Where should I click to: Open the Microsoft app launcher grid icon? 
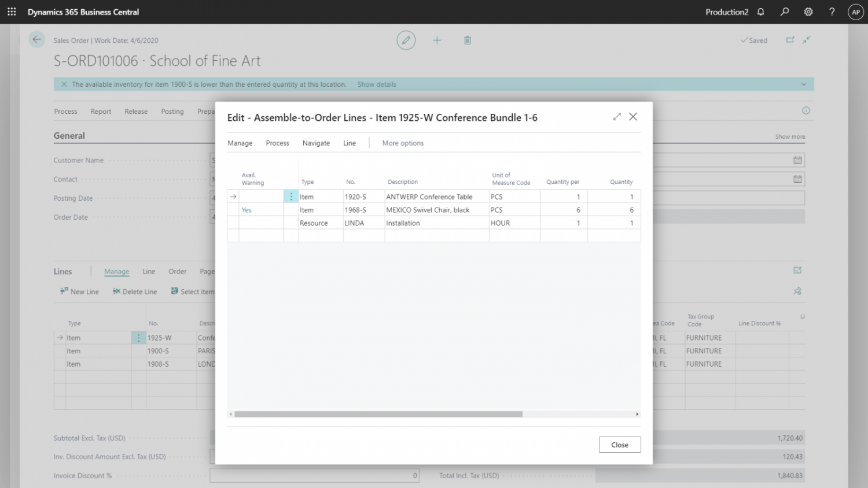tap(12, 12)
